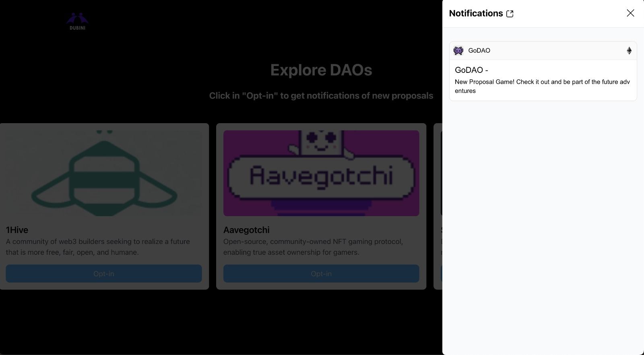Select the 1Hive card title
This screenshot has height=355, width=644.
point(17,230)
